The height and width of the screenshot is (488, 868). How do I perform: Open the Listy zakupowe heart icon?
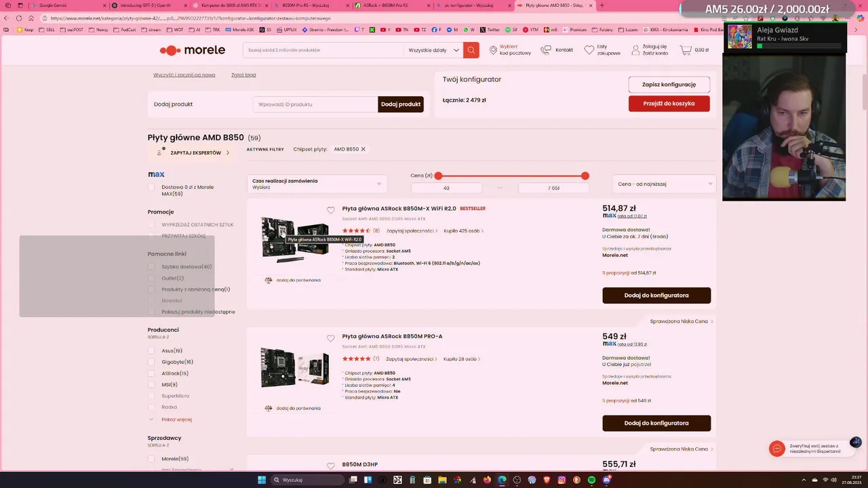[x=589, y=50]
